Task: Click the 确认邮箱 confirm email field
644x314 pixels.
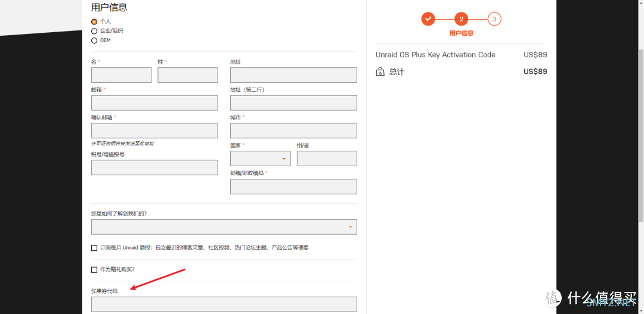Action: pyautogui.click(x=154, y=130)
